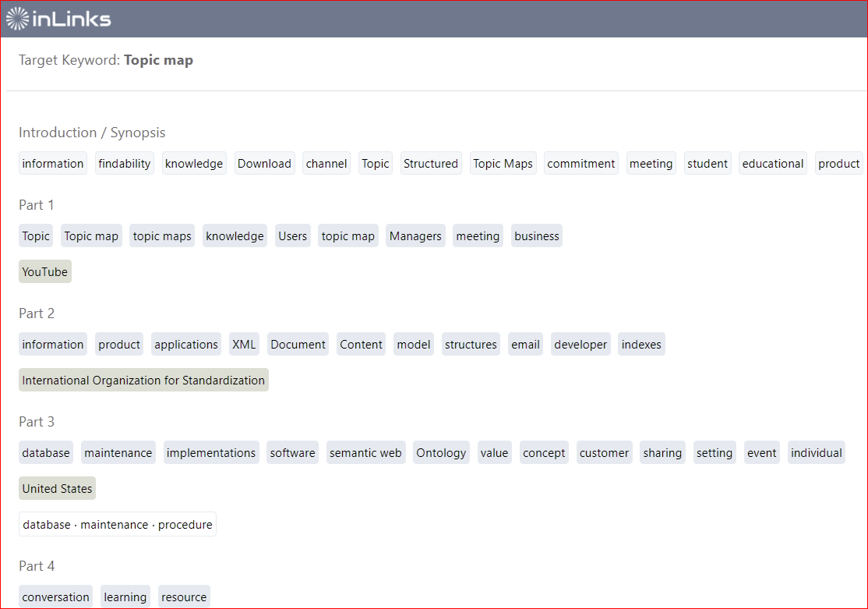Choose the "applications" tag
Image resolution: width=868 pixels, height=609 pixels.
pos(186,344)
